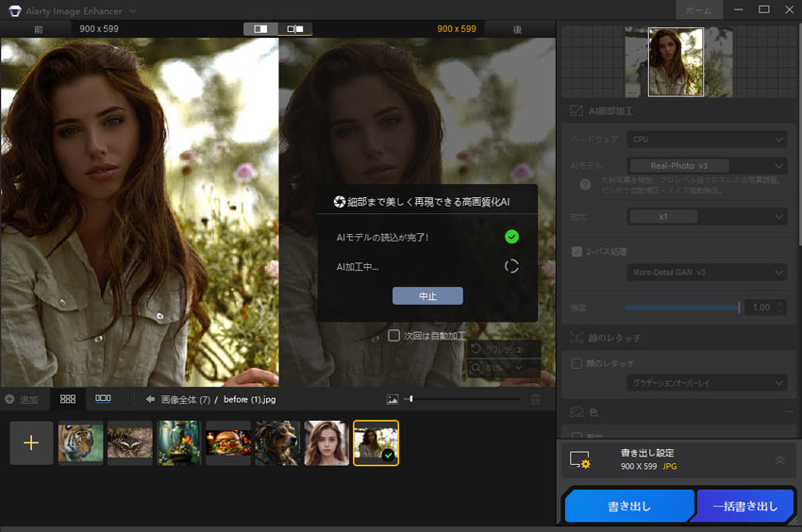Expand the 書き出し設定 panel chevron
The height and width of the screenshot is (532, 802).
(x=779, y=460)
